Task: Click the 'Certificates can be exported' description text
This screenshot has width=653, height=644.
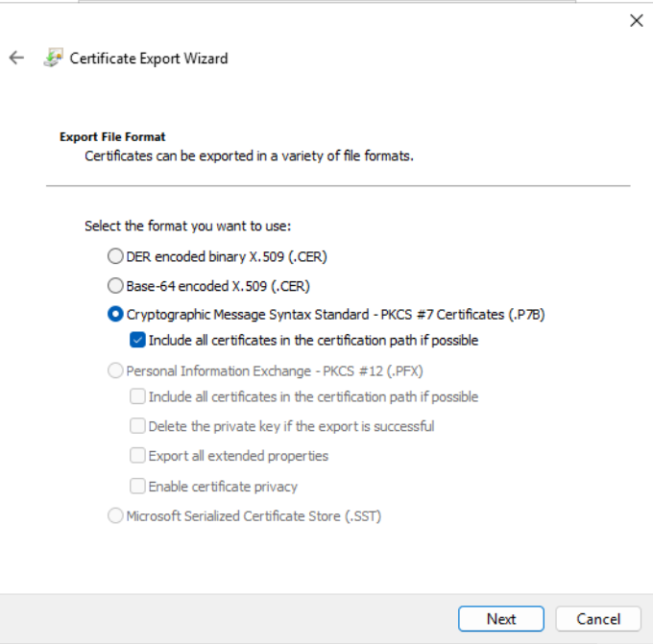Action: tap(249, 155)
